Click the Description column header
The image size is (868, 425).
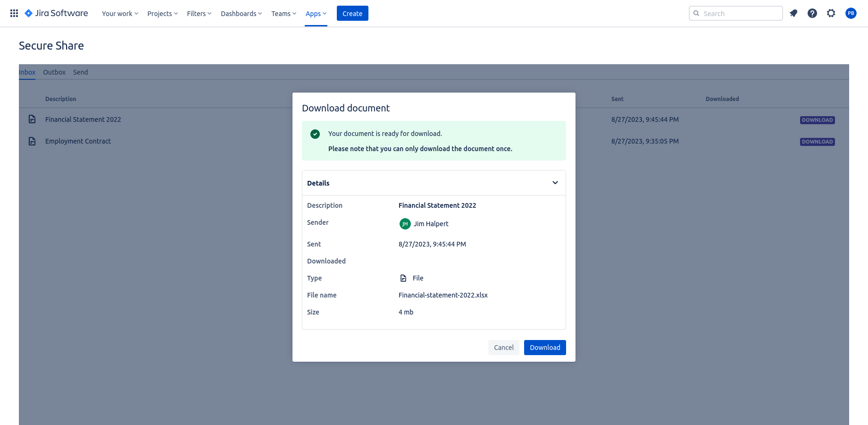pos(60,99)
